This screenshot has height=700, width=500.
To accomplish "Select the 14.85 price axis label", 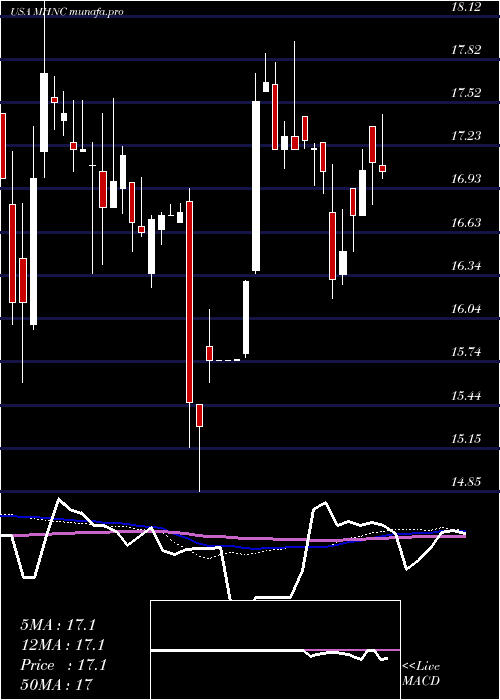I will (468, 482).
